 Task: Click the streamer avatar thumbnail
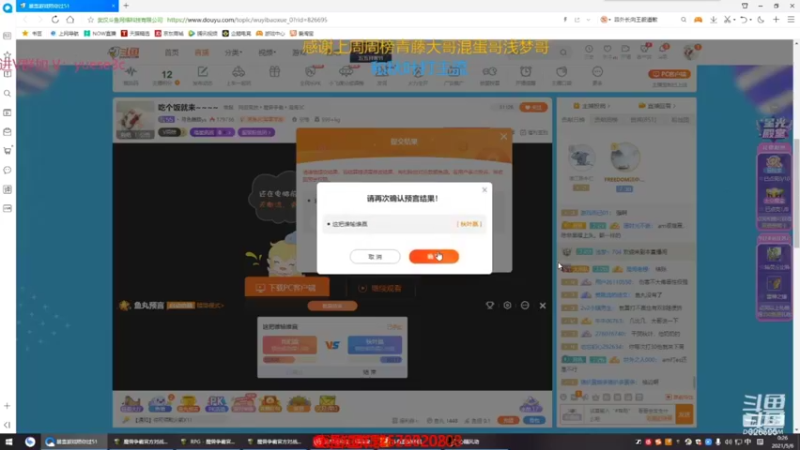[135, 119]
